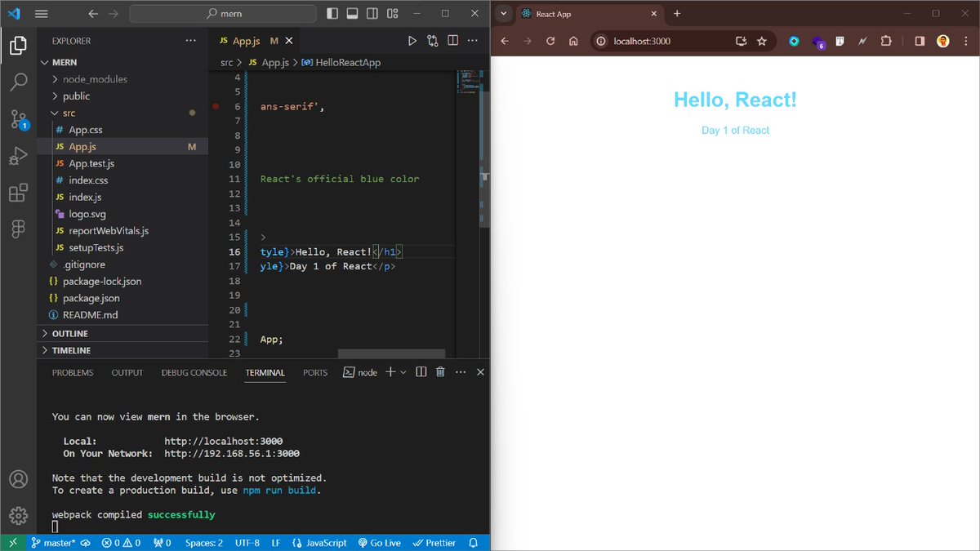Open Source Control view with badge
This screenshot has width=980, height=551.
(18, 120)
